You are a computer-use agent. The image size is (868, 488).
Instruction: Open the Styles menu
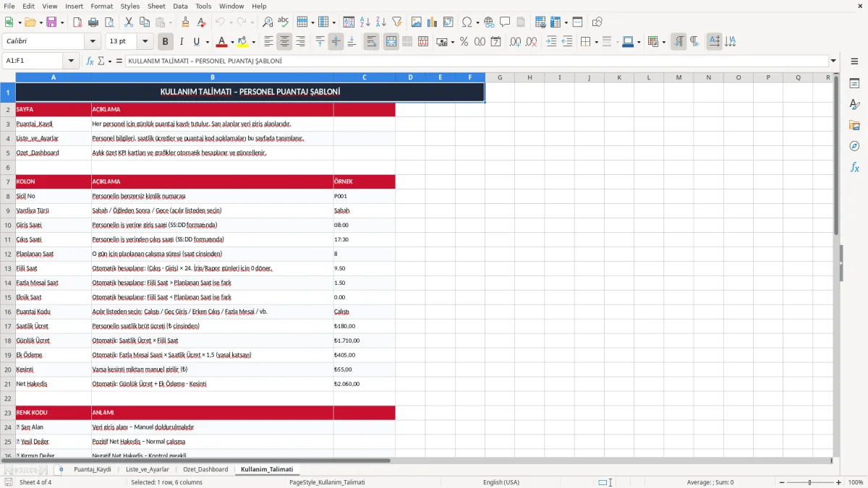[x=130, y=6]
